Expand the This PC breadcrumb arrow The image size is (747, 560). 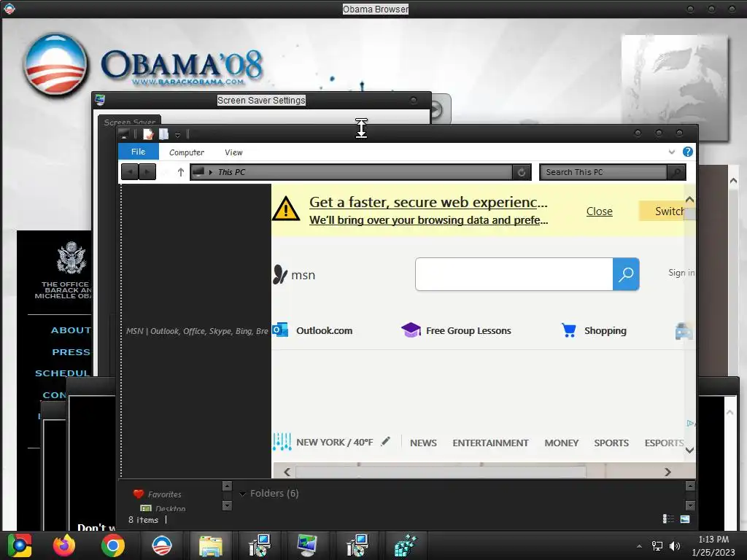click(211, 172)
